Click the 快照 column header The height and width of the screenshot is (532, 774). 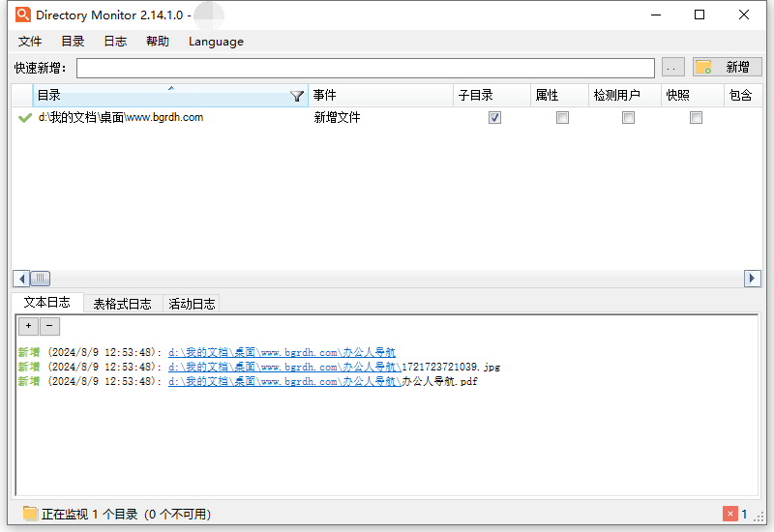(x=692, y=95)
